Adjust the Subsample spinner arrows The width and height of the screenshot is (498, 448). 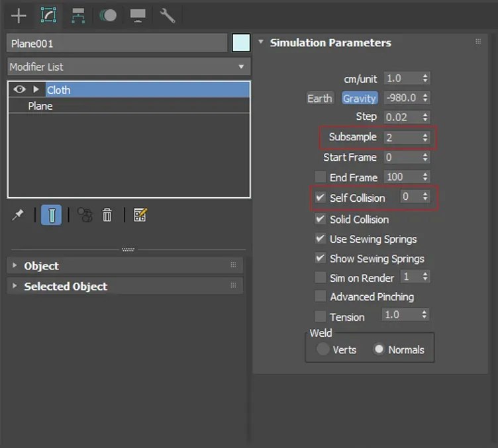coord(425,138)
